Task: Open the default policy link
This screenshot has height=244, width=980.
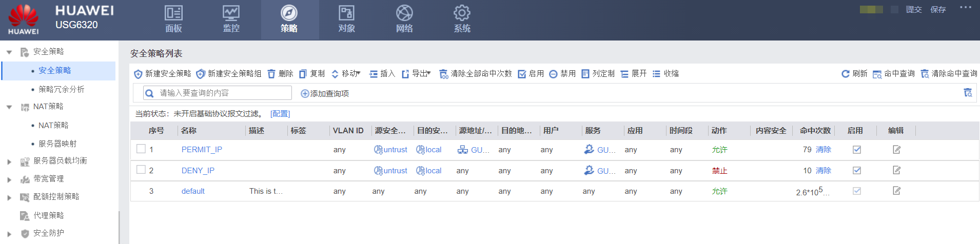Action: tap(193, 191)
